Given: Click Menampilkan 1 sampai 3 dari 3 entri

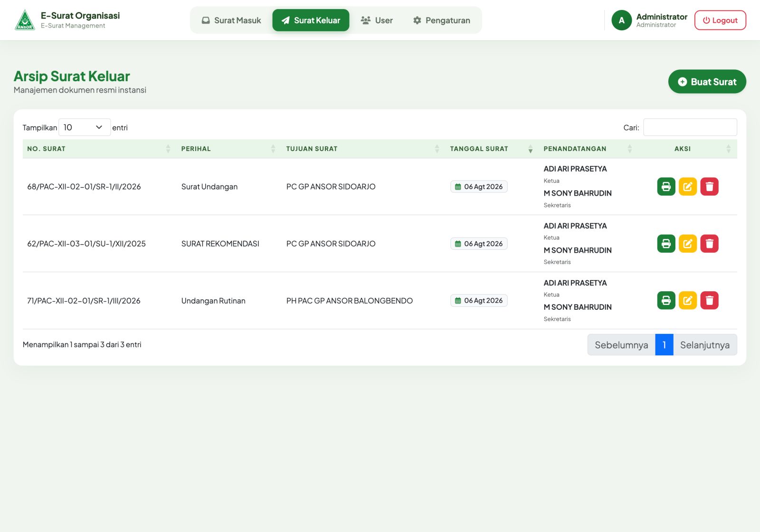Looking at the screenshot, I should click(82, 344).
